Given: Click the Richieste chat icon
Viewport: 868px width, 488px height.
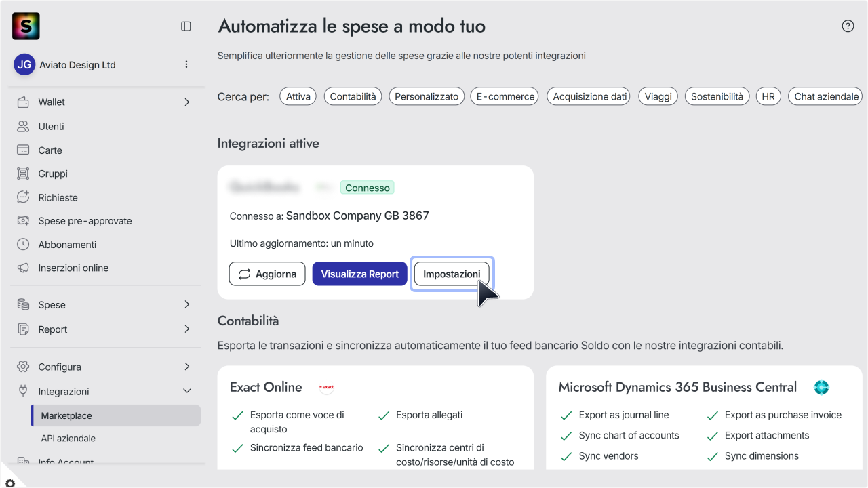Looking at the screenshot, I should pos(23,197).
